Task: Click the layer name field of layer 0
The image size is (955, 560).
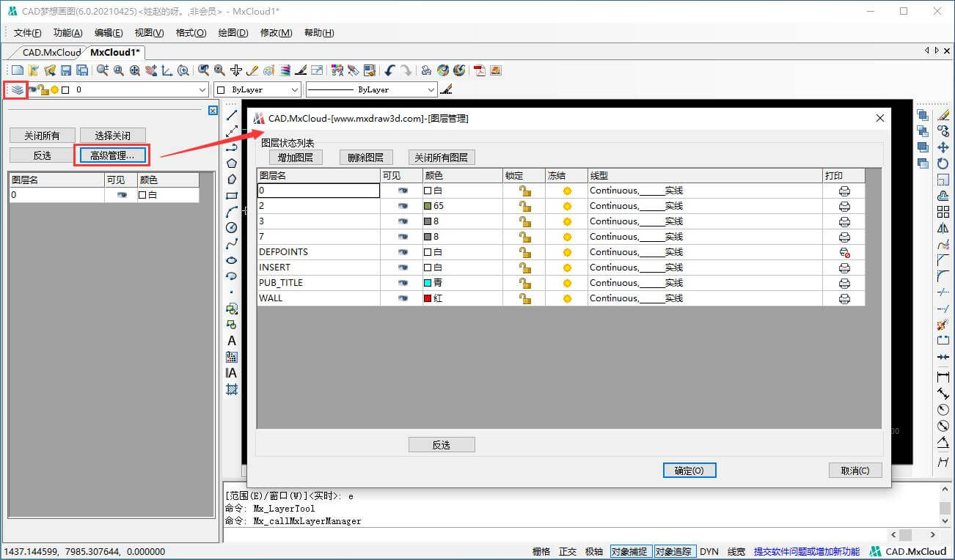Action: coord(318,191)
